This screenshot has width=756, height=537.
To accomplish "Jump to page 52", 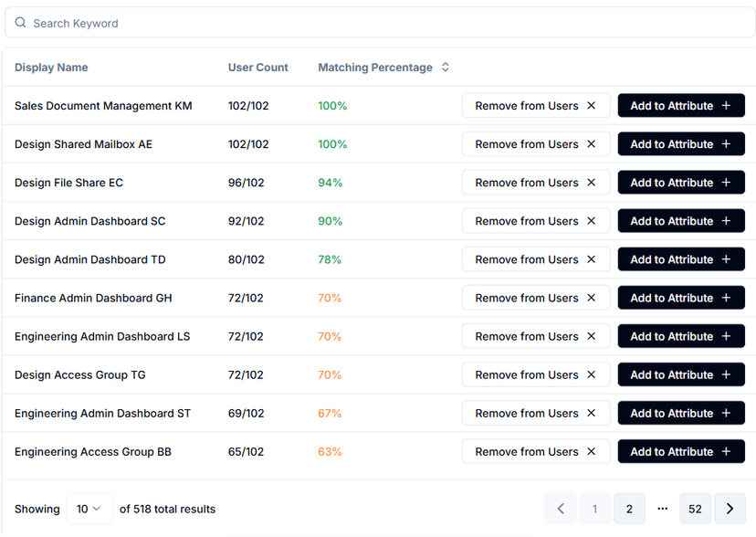I will click(695, 509).
